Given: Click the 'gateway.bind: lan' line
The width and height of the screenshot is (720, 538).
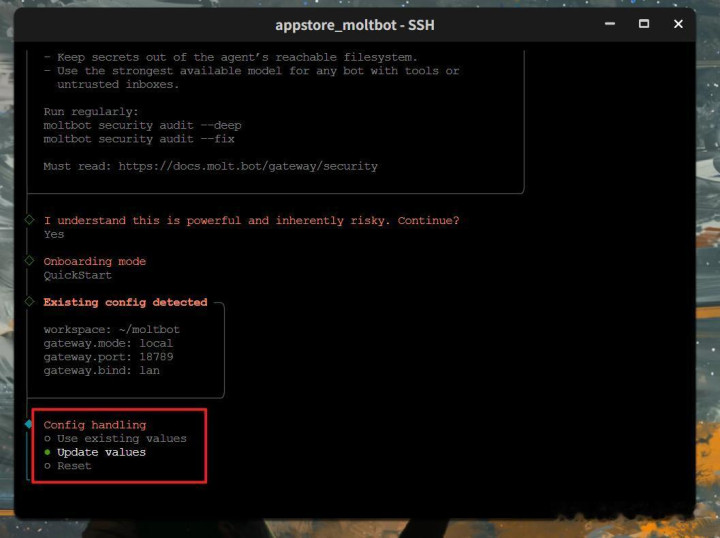Looking at the screenshot, I should (x=101, y=370).
